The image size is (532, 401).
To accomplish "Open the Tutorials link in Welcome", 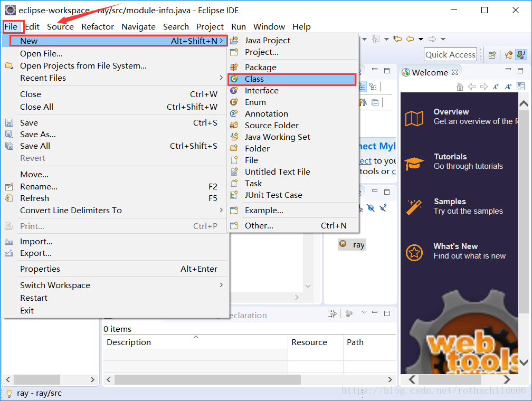I will pos(450,156).
